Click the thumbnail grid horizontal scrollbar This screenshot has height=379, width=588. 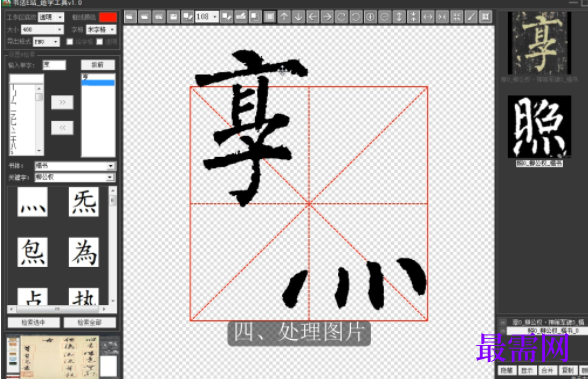(x=57, y=309)
